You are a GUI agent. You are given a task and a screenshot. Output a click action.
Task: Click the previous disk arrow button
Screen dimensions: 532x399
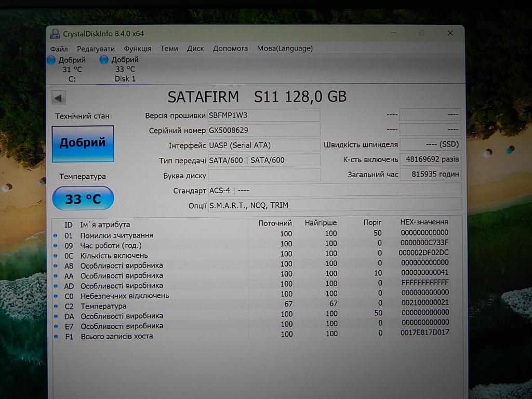[x=58, y=98]
